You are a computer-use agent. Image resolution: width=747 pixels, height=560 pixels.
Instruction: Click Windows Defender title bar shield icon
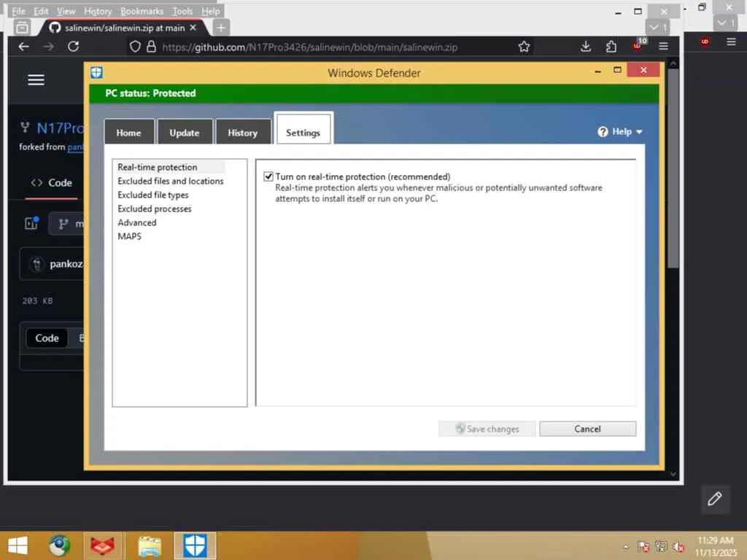point(97,72)
